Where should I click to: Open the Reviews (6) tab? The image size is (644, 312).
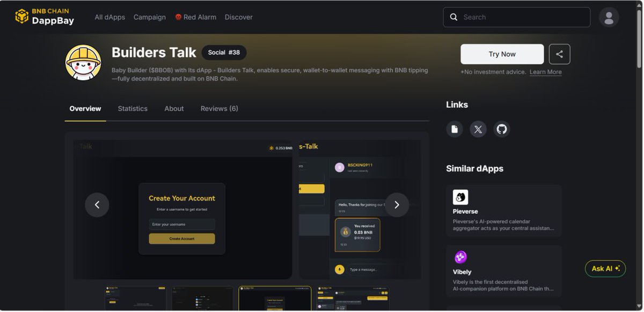click(219, 109)
